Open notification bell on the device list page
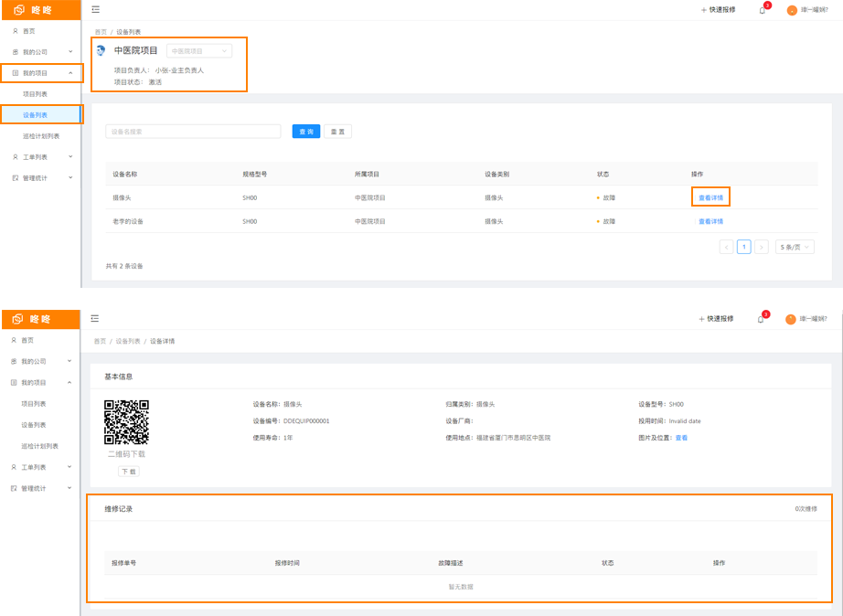This screenshot has width=843, height=616. (x=762, y=10)
